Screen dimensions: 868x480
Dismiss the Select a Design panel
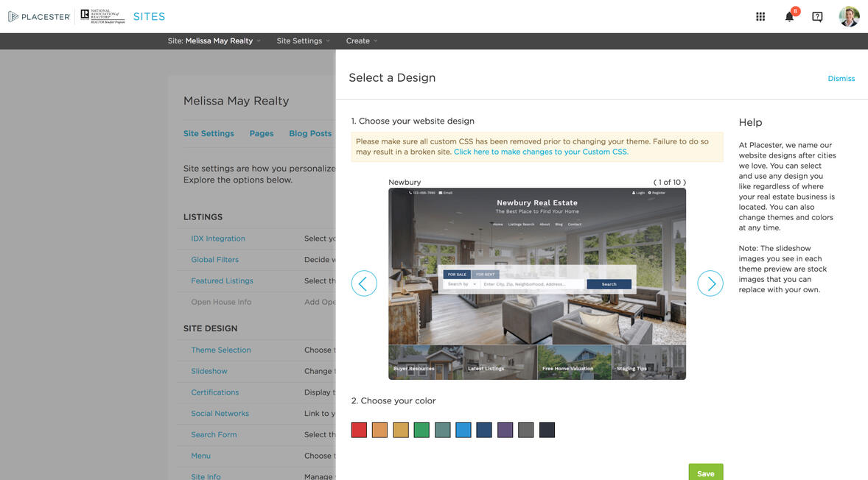[x=841, y=79]
